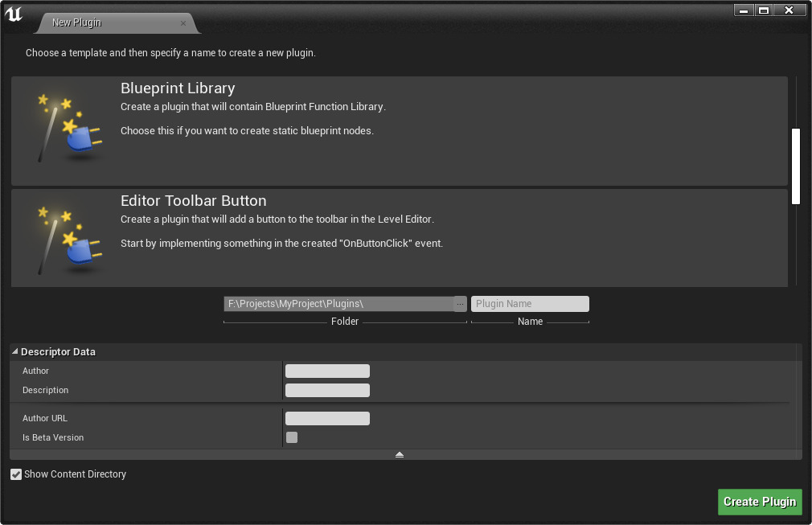
Task: Click the Author URL text field
Action: click(x=327, y=418)
